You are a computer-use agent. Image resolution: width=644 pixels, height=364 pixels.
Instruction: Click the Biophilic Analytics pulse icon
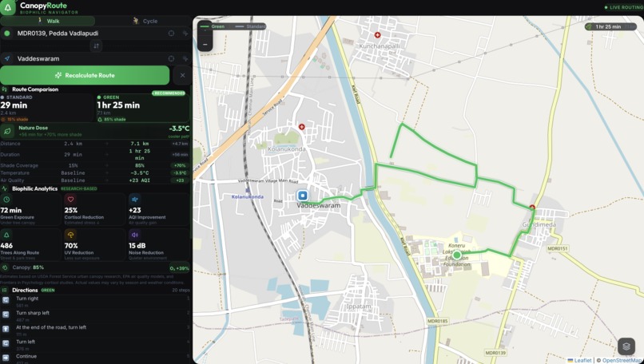(5, 188)
